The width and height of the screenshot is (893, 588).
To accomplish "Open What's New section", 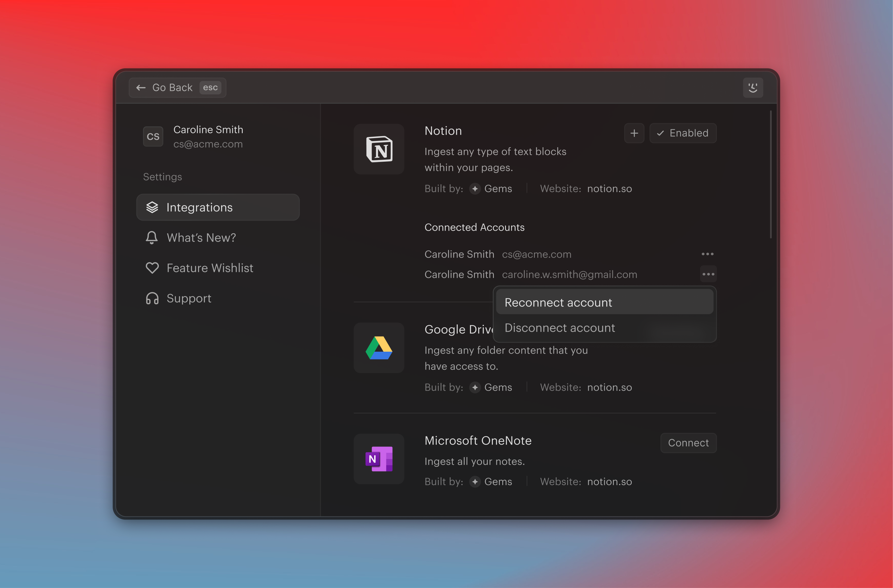I will pyautogui.click(x=201, y=238).
